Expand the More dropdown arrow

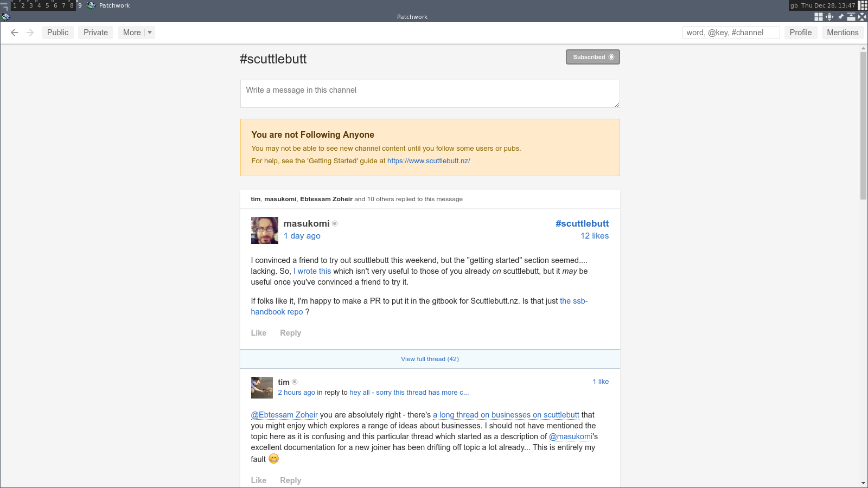pyautogui.click(x=150, y=33)
